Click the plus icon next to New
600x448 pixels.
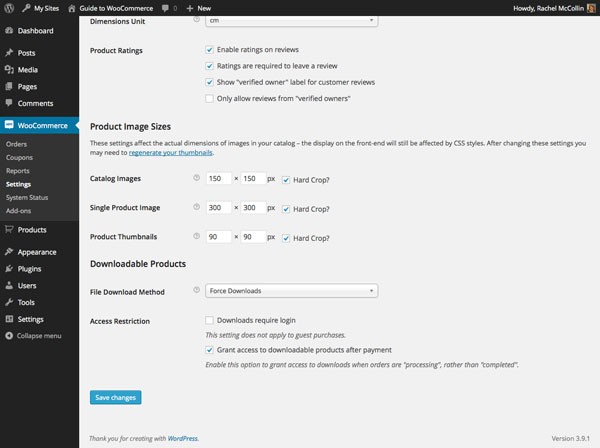point(190,8)
